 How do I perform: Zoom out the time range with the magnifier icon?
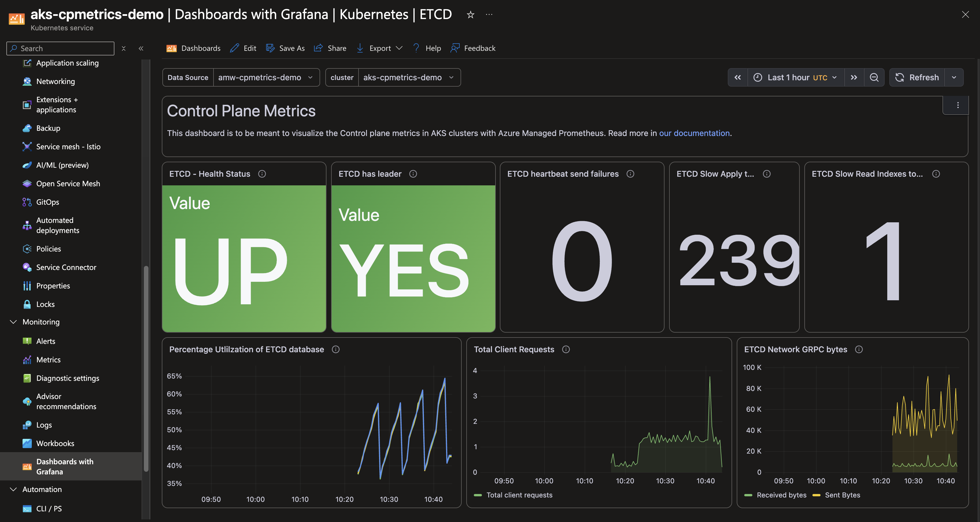coord(874,78)
